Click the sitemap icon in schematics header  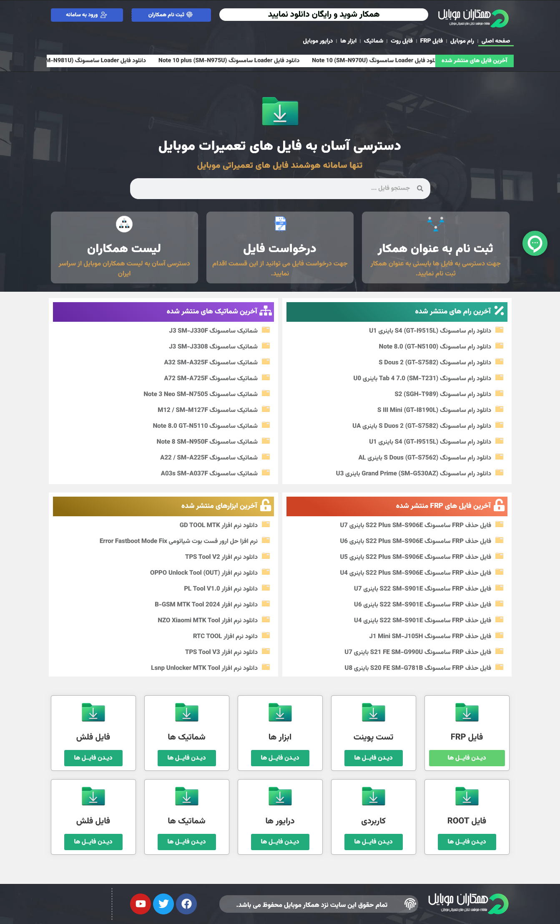(266, 311)
